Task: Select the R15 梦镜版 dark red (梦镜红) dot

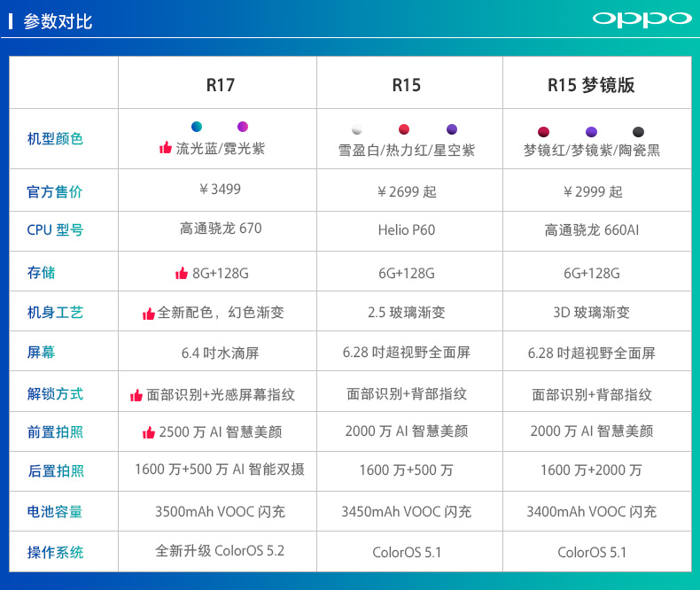Action: (544, 132)
